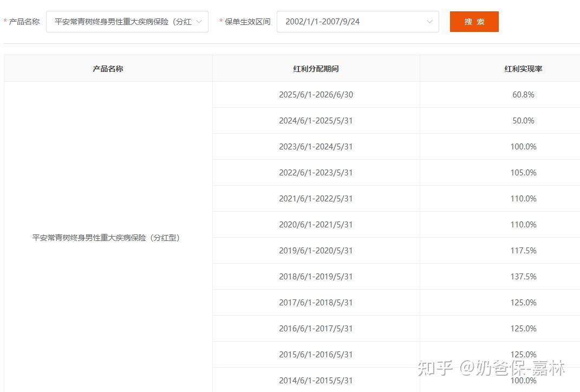Select period cell 2019/6/1-2020/5/31
580x392 pixels.
(x=316, y=250)
